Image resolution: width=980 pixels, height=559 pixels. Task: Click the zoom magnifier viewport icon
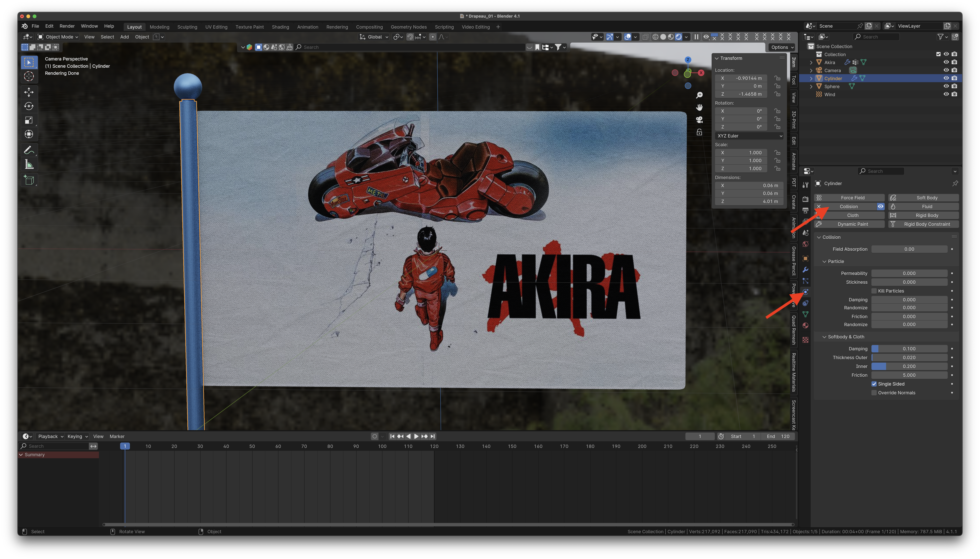coord(700,95)
